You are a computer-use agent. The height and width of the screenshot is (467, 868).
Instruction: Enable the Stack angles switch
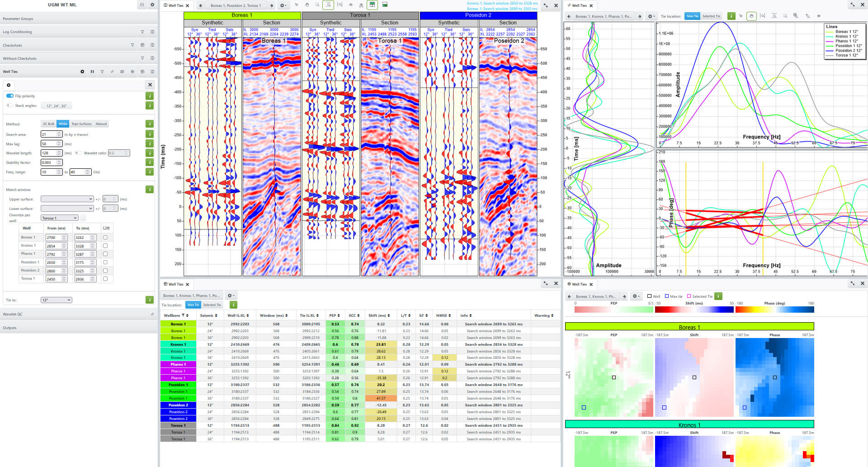[x=9, y=105]
